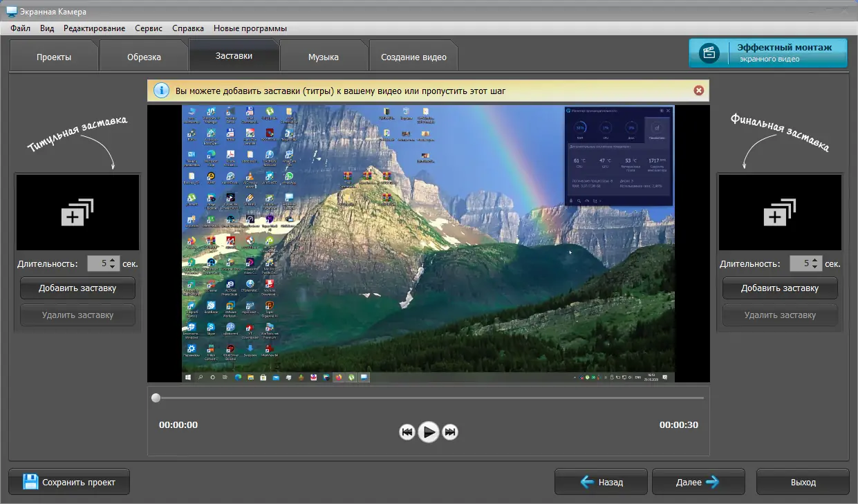The width and height of the screenshot is (858, 504).
Task: Increase final outro duration with up arrow
Action: coord(817,260)
